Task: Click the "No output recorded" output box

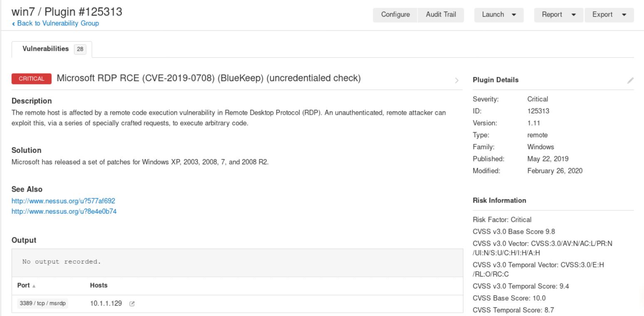Action: pyautogui.click(x=237, y=262)
